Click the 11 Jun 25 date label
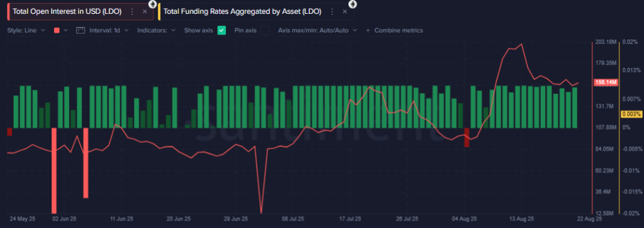 [x=121, y=219]
